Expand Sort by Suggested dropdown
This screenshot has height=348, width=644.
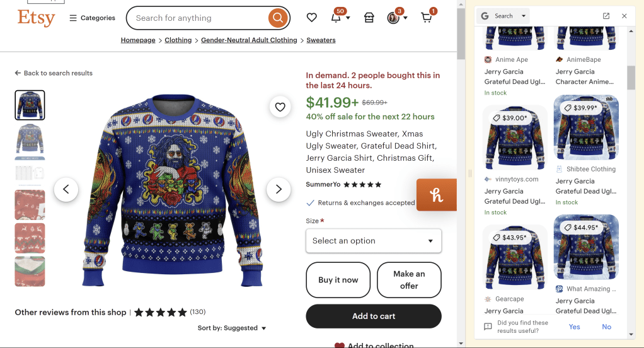232,328
